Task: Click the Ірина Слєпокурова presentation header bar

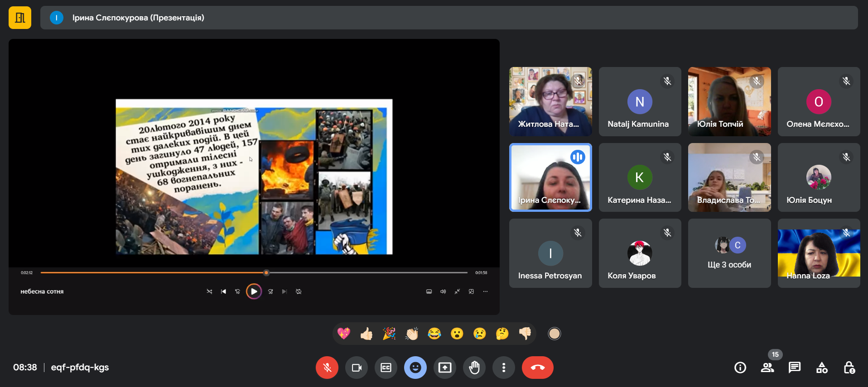Action: pos(448,18)
